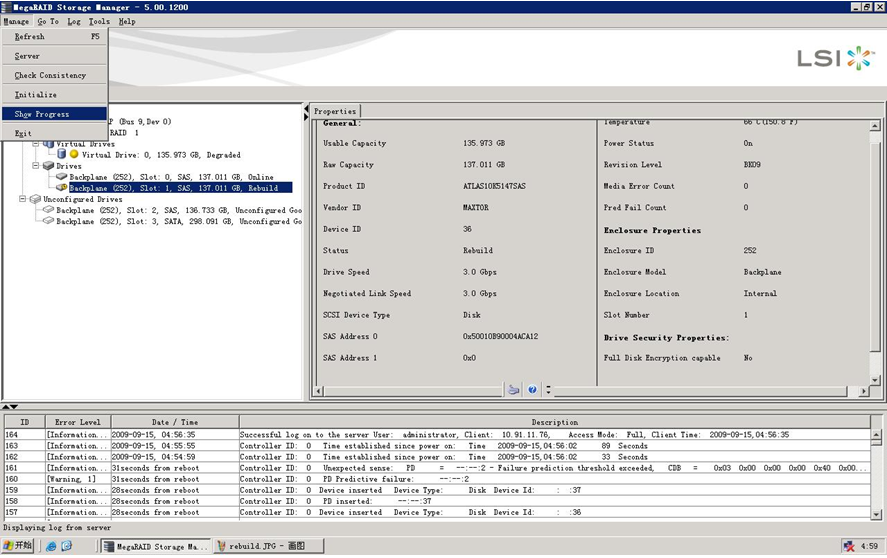Collapse the Unconfigured Drives tree node

[22, 199]
